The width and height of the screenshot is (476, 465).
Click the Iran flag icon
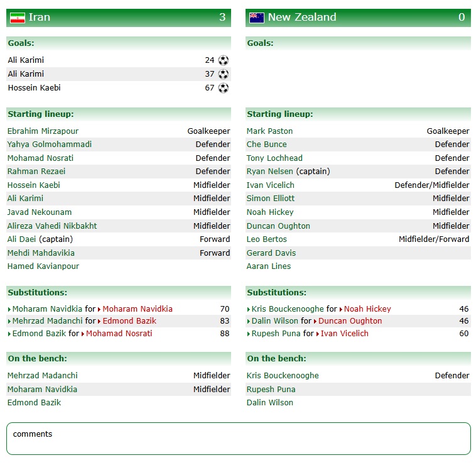point(18,18)
